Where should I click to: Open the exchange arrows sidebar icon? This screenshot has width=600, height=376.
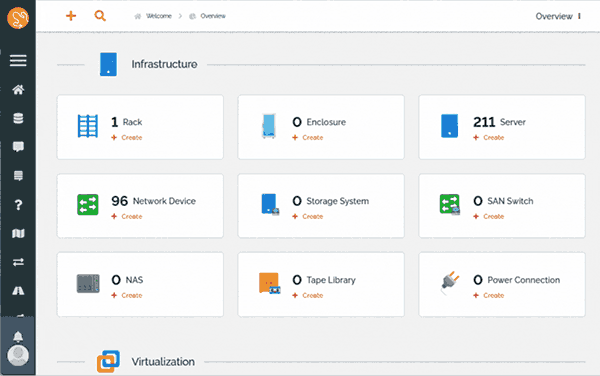[x=18, y=262]
